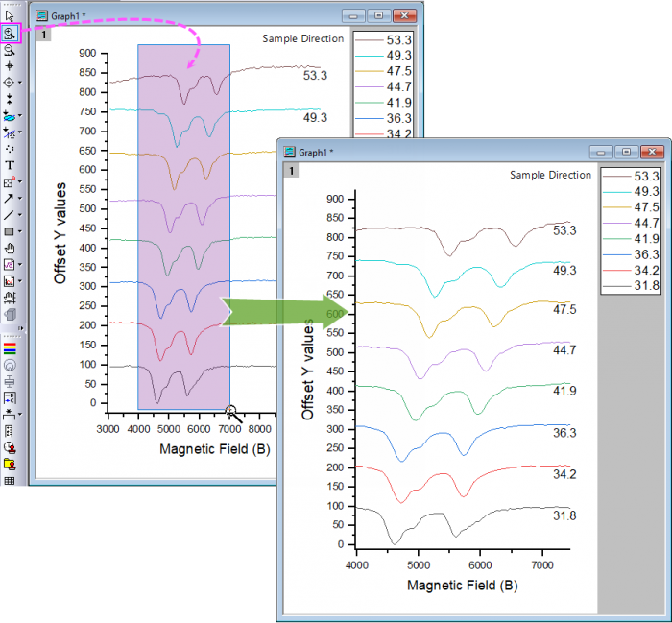Viewport: 672px width, 623px height.
Task: Open the asterisk bracket dropdown arrow
Action: point(20,415)
